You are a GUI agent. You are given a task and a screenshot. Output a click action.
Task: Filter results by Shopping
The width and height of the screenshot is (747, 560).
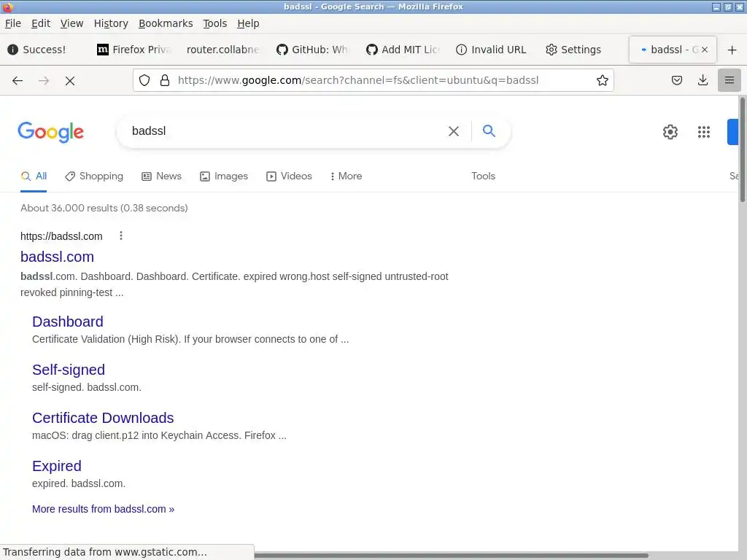(94, 176)
